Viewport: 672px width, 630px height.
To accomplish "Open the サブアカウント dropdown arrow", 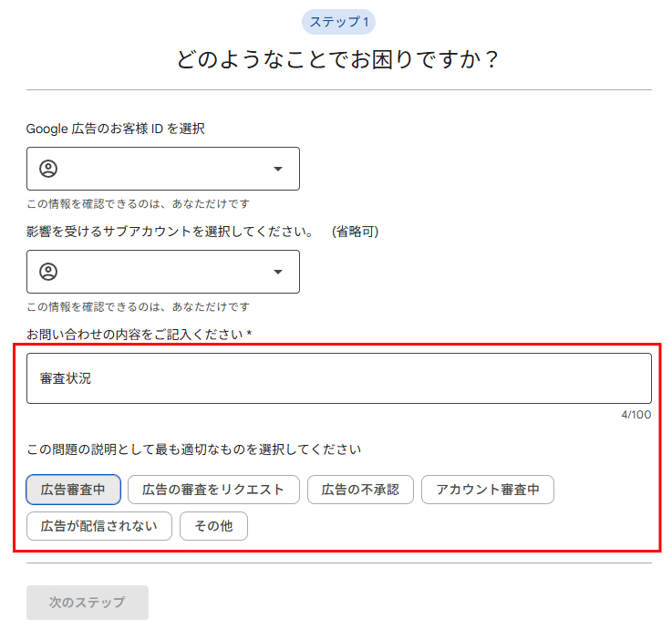I will 278,272.
